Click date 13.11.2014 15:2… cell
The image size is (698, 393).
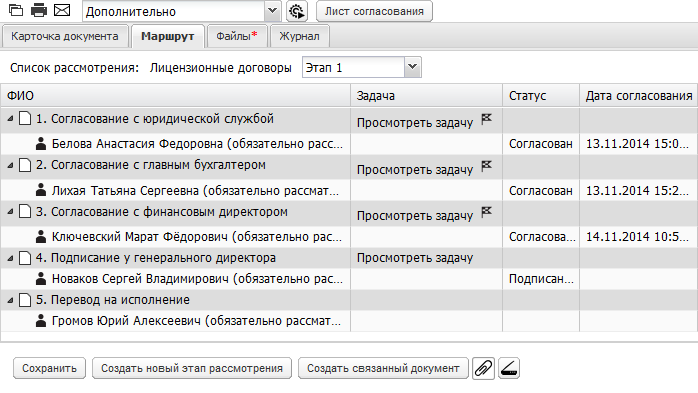pos(637,190)
